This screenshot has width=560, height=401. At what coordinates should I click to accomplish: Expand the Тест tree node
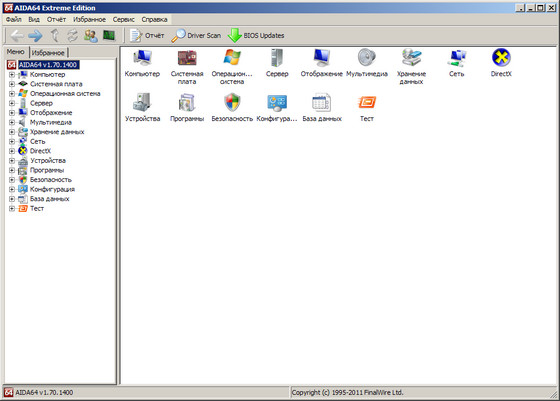[12, 209]
